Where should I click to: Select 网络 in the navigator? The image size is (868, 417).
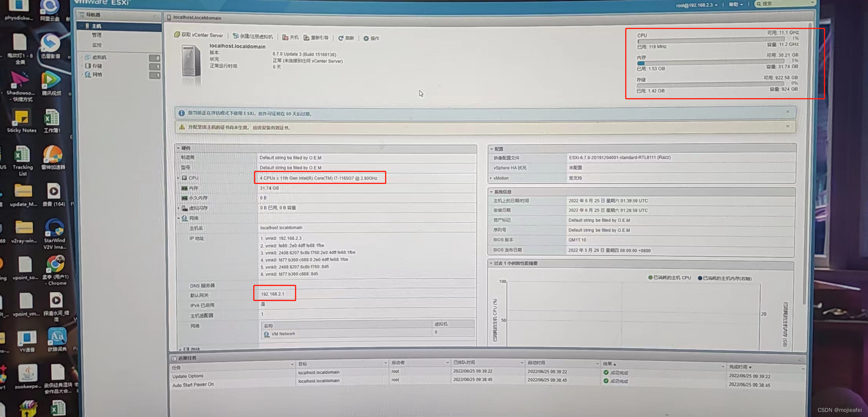(97, 75)
